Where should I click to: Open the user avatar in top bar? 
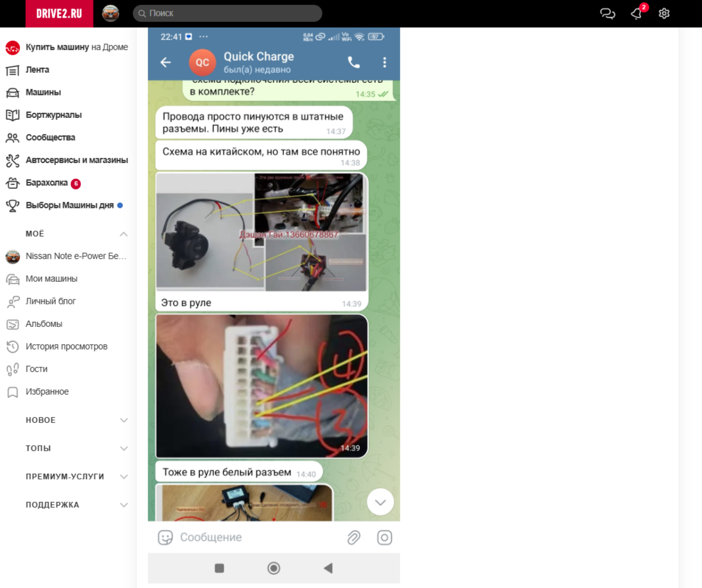(110, 13)
